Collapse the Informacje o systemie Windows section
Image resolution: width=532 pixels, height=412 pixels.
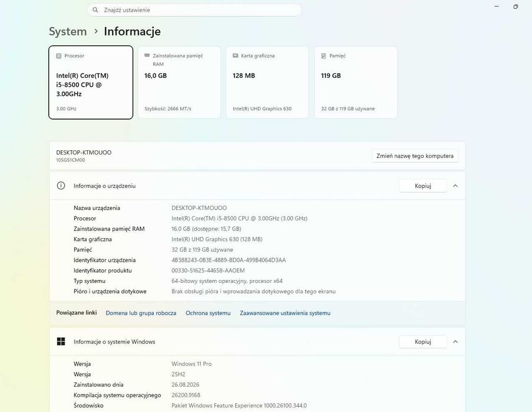[x=455, y=341]
